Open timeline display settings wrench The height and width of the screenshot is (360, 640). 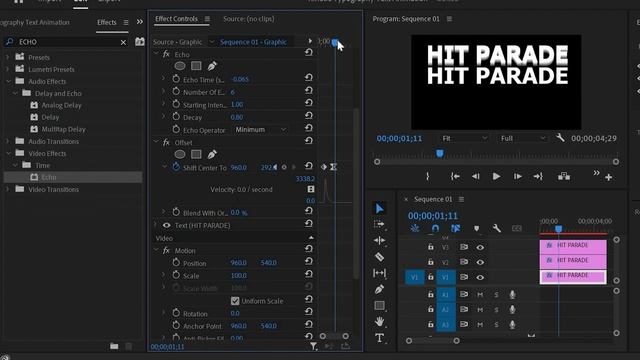tap(496, 229)
